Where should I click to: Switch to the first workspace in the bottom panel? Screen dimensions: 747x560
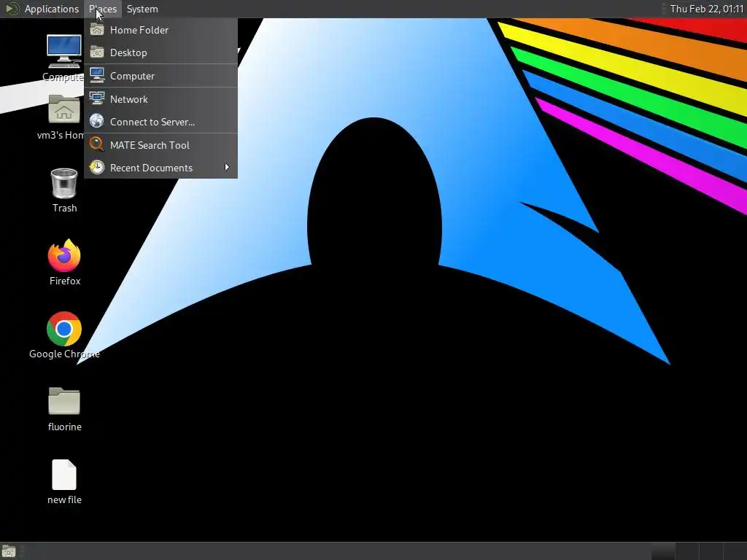(x=662, y=551)
